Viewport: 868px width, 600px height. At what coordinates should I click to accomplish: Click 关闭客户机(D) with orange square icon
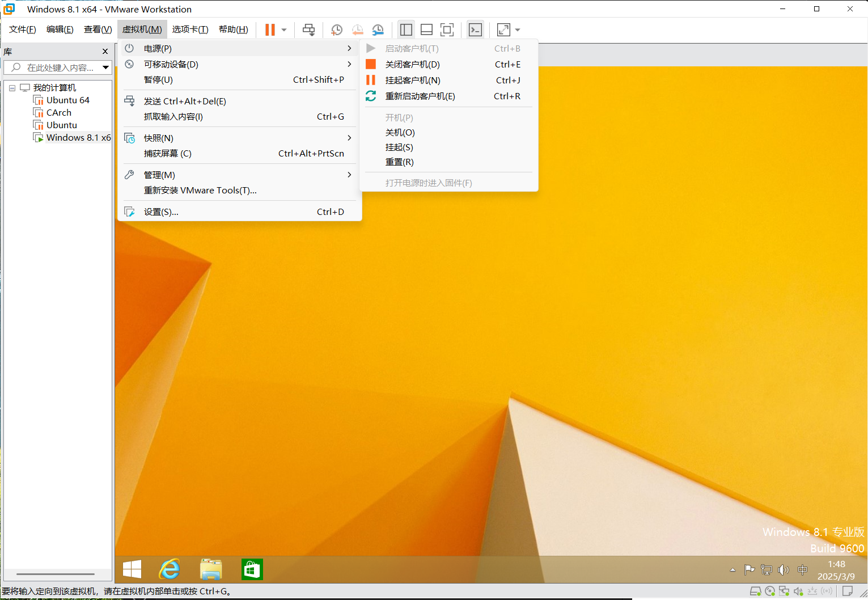(x=448, y=64)
